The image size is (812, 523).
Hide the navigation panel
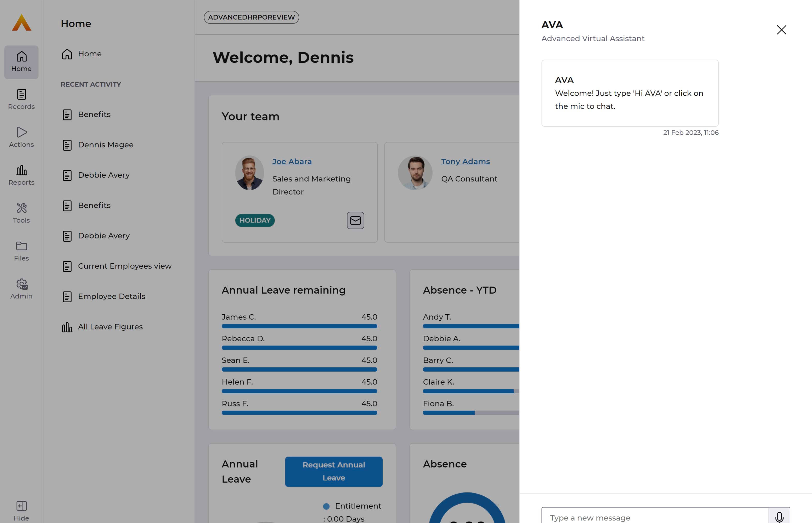[21, 510]
